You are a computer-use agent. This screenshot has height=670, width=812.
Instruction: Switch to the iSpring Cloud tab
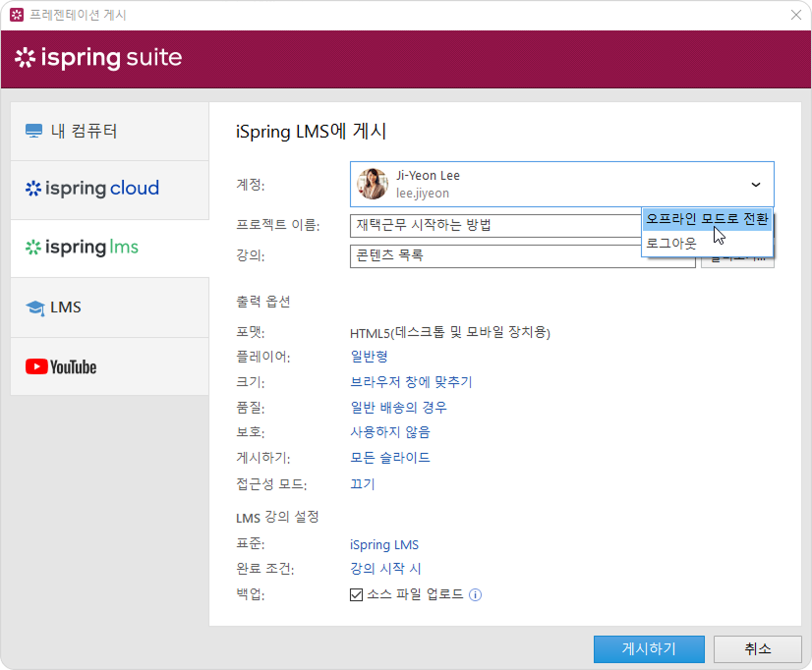tap(109, 189)
